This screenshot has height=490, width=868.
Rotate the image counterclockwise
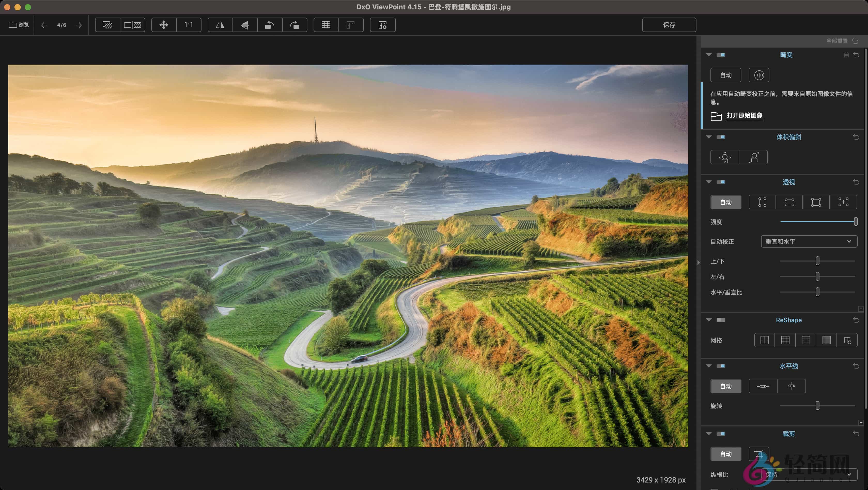click(x=269, y=25)
